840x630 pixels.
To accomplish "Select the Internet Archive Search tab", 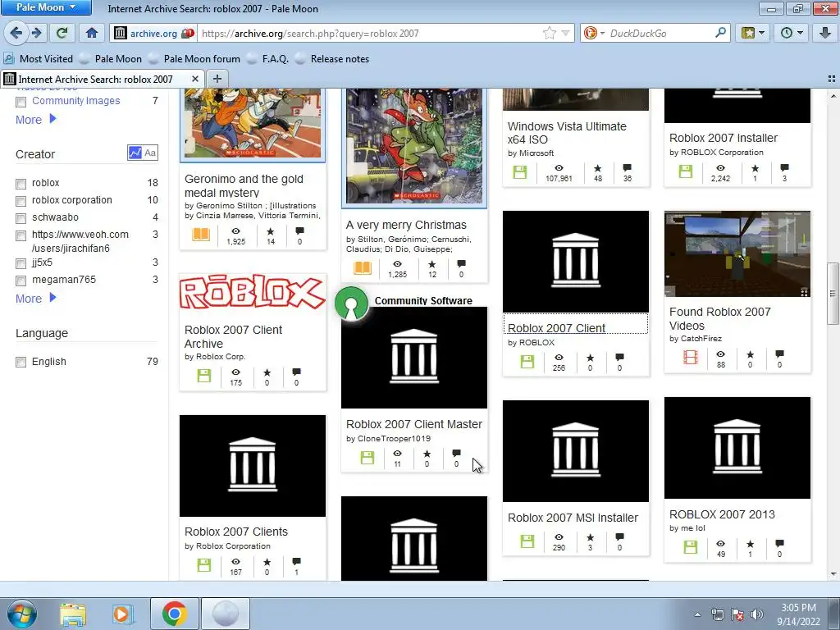I will [x=102, y=79].
